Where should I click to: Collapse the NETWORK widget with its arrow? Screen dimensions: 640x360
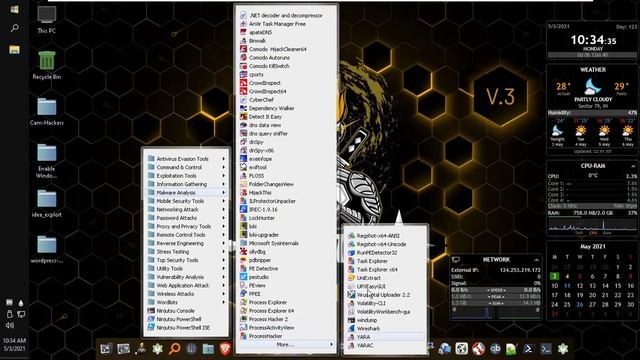(x=536, y=260)
